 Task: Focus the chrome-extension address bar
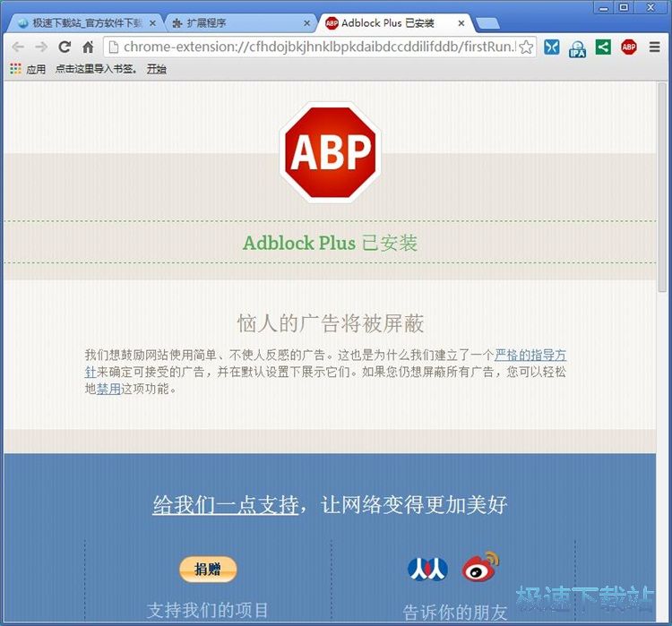(320, 47)
